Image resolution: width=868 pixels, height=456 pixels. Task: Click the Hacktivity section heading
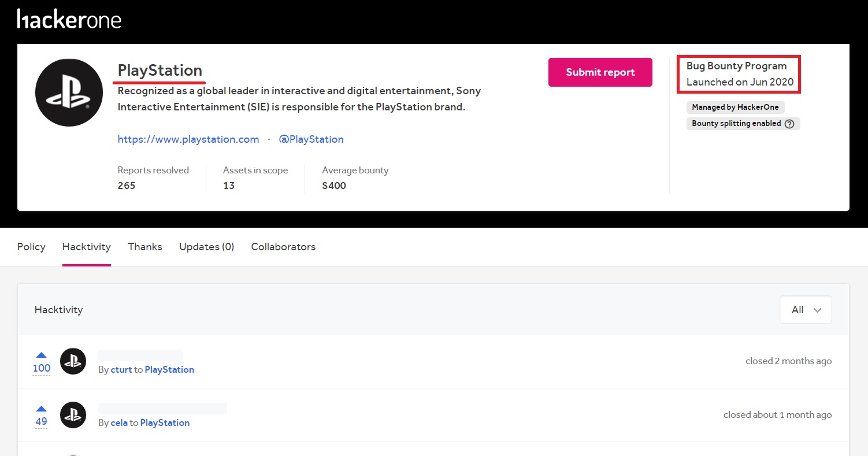[58, 310]
